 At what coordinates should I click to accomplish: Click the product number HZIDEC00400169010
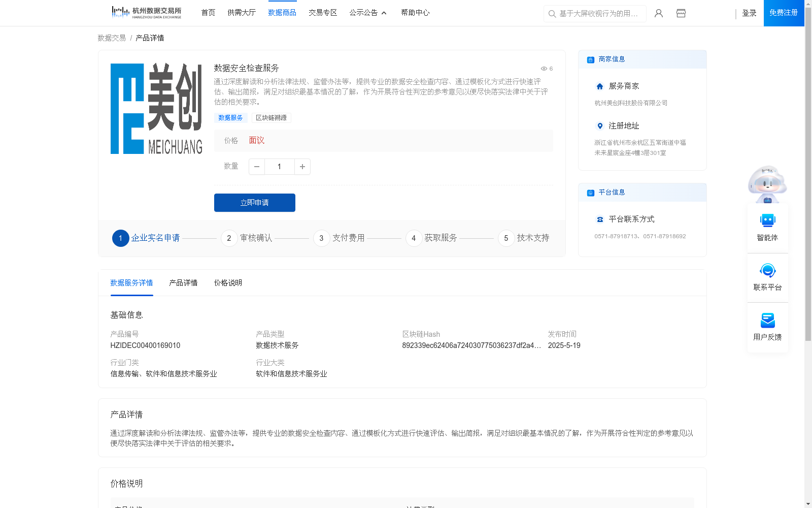[x=145, y=345]
